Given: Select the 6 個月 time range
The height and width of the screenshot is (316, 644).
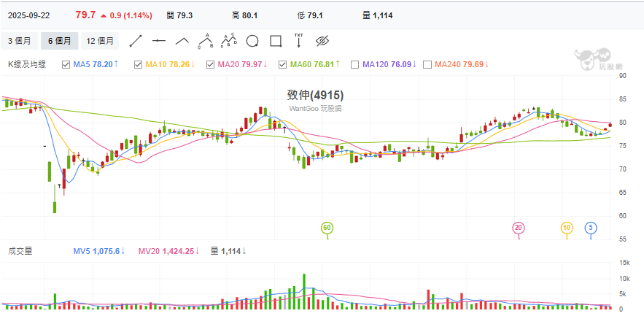Looking at the screenshot, I should [59, 41].
